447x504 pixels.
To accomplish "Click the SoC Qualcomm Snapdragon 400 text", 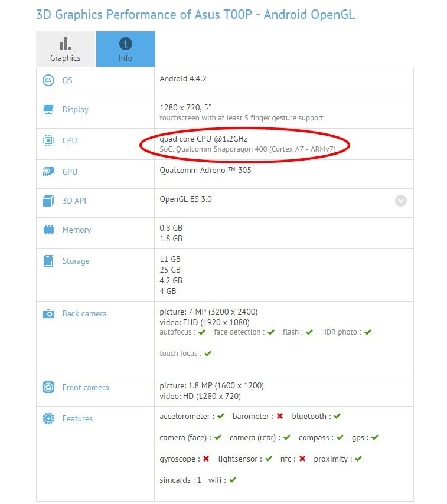I will (247, 149).
